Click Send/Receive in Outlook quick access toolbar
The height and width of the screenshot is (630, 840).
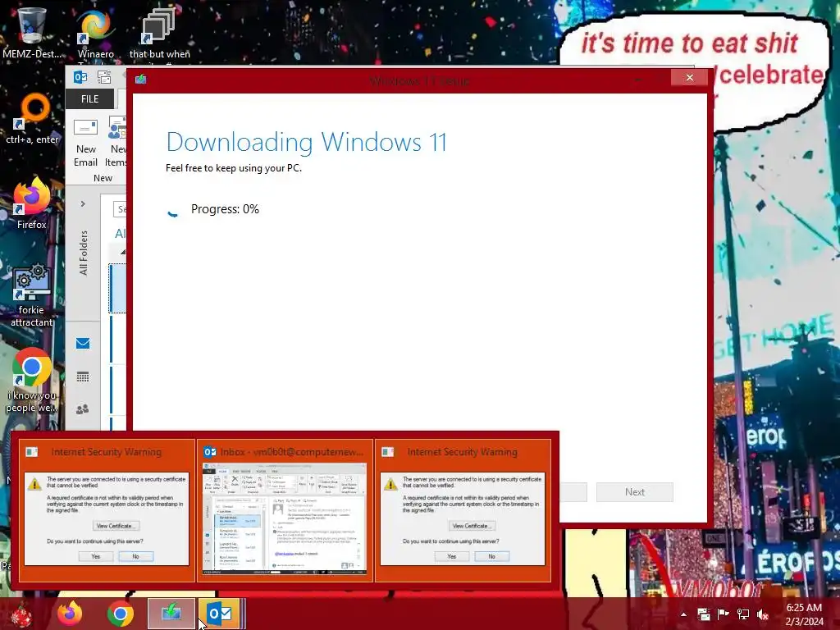tap(104, 78)
